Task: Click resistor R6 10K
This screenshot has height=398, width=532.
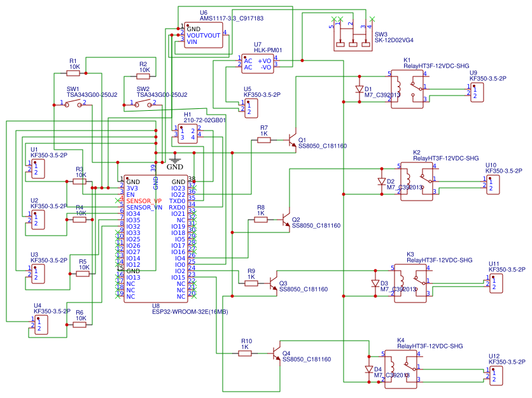Action: [80, 325]
